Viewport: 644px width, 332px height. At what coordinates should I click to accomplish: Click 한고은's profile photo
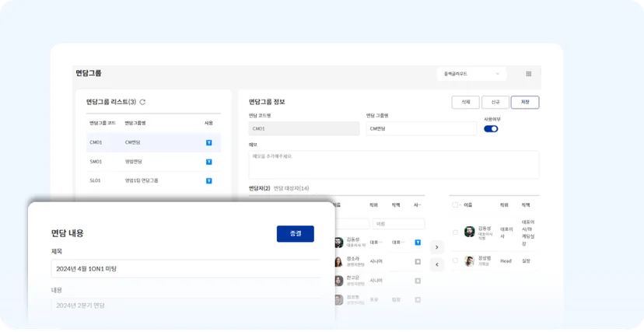tap(339, 281)
